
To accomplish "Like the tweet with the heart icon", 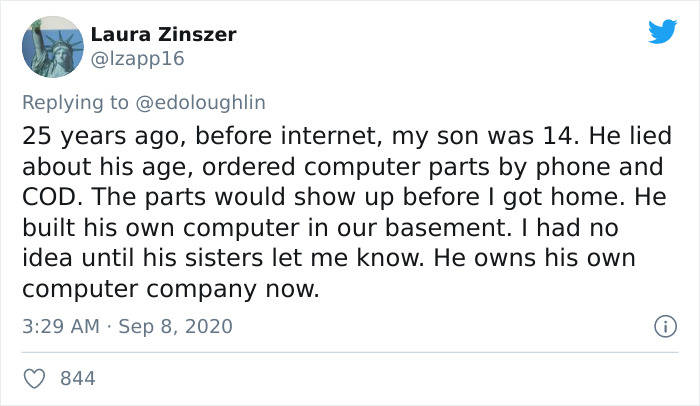I will [34, 379].
